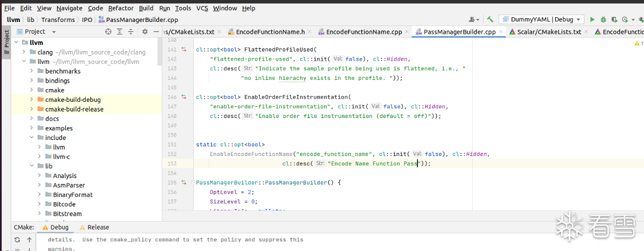Collapse all in Project panel

coord(130,32)
